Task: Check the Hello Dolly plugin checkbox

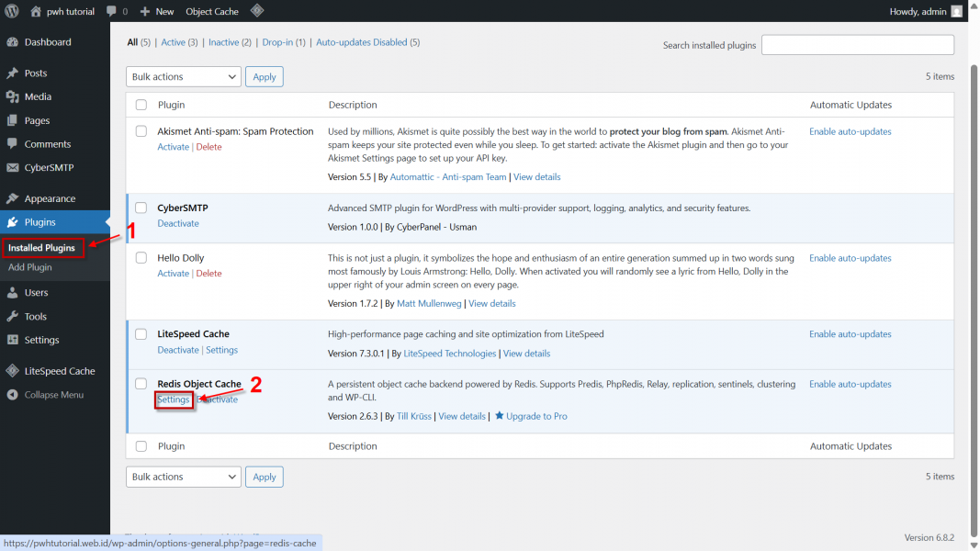Action: coord(141,257)
